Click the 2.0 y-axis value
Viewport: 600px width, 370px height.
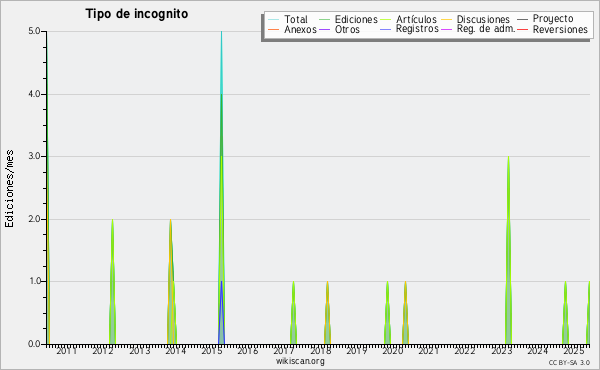[34, 219]
